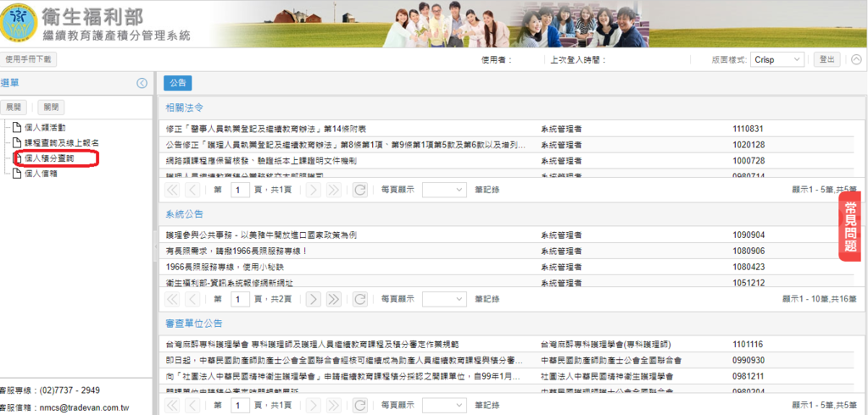The height and width of the screenshot is (415, 868).
Task: Click the 登出 logout button
Action: click(827, 60)
